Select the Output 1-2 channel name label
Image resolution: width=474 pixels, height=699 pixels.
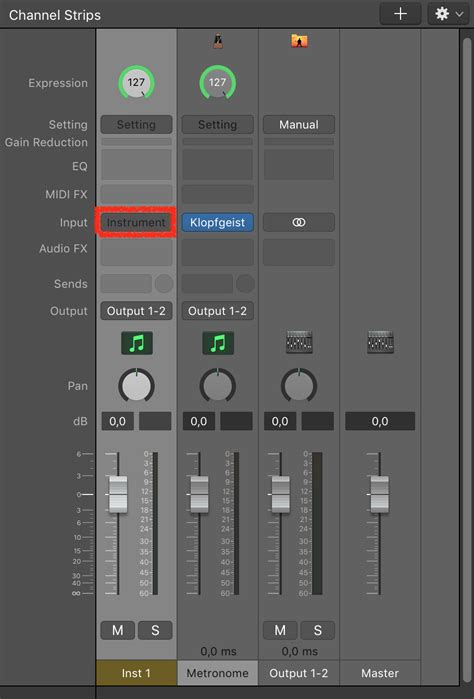pyautogui.click(x=299, y=673)
